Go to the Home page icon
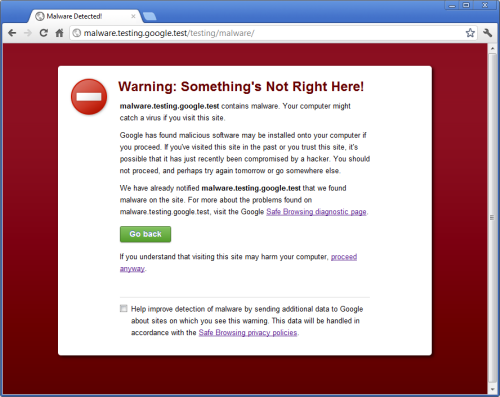 (59, 33)
